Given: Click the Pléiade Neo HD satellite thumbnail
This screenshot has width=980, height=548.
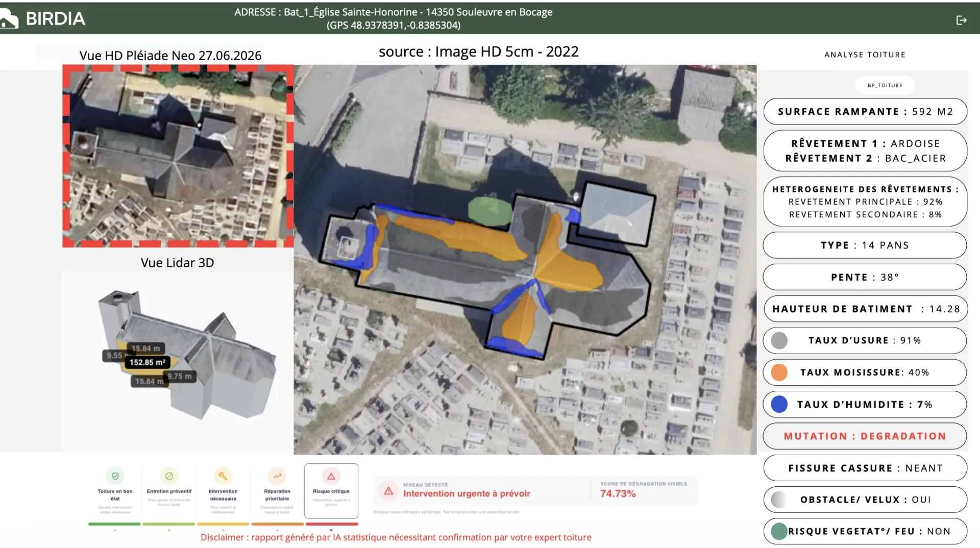Looking at the screenshot, I should tap(178, 156).
